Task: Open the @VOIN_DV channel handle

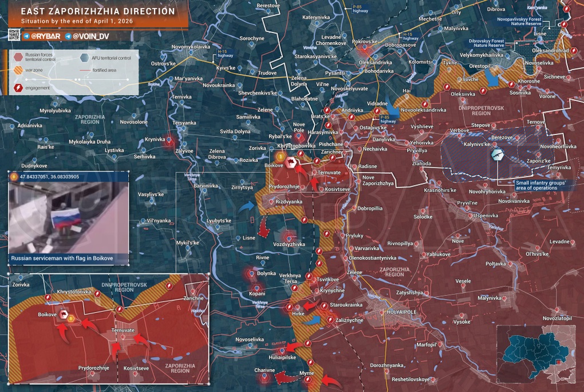Action: tap(90, 36)
